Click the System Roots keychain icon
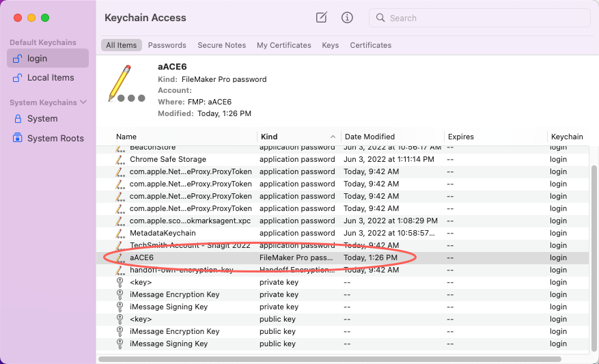 18,138
